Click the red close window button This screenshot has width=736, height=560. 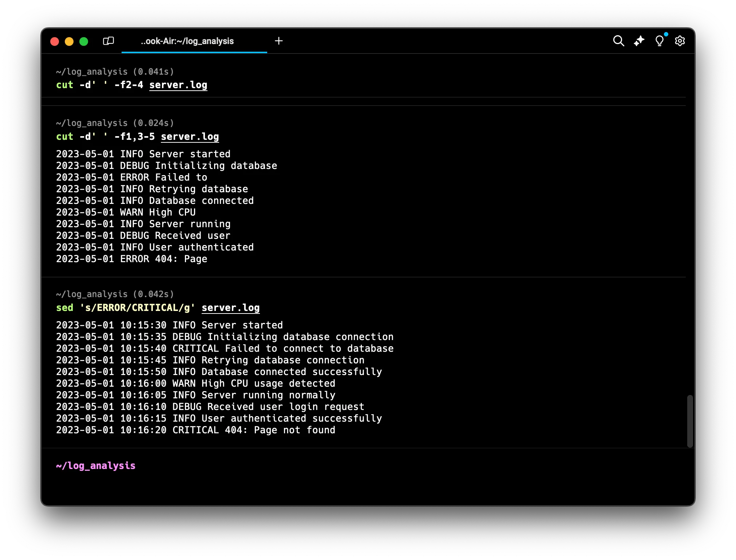point(55,42)
